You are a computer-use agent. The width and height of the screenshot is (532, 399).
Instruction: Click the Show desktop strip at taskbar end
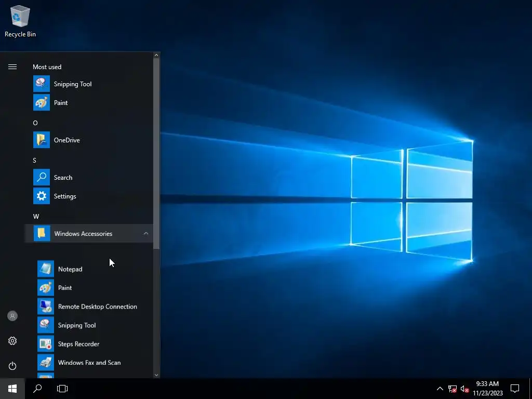(530, 389)
